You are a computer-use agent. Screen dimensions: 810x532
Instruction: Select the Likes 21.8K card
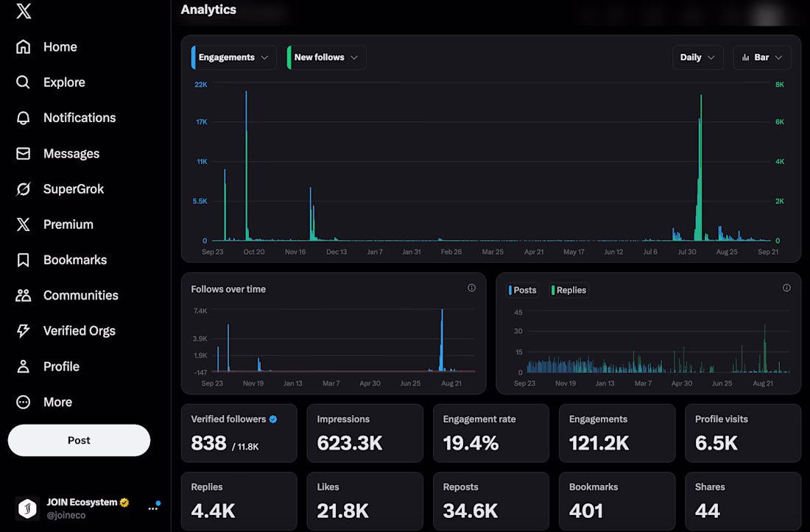click(365, 501)
